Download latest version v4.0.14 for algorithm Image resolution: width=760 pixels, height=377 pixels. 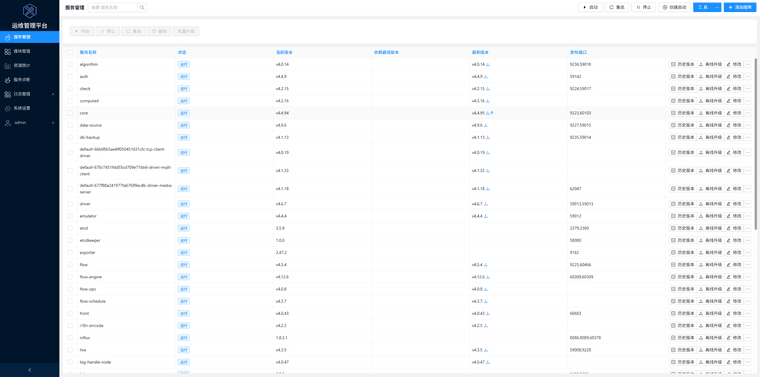tap(488, 64)
